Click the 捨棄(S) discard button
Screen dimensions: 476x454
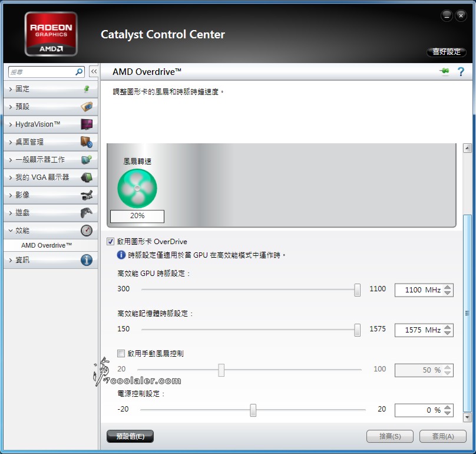click(x=390, y=436)
